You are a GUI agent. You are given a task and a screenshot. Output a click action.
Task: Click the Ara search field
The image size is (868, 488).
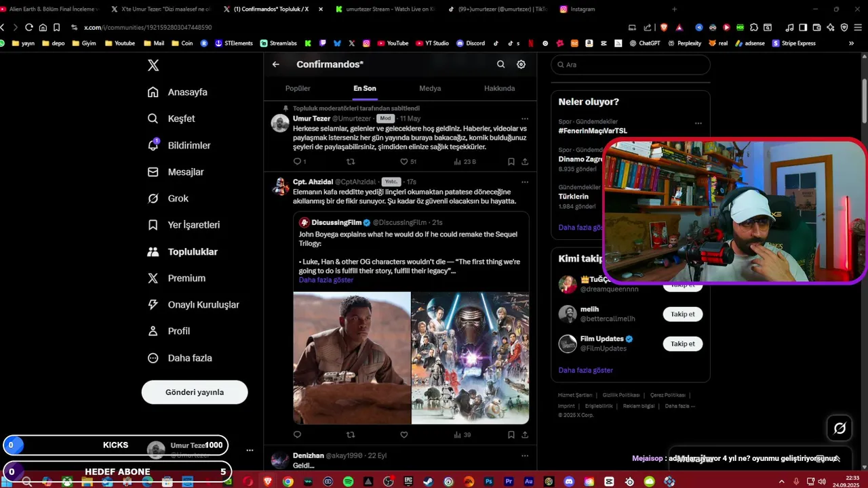631,65
